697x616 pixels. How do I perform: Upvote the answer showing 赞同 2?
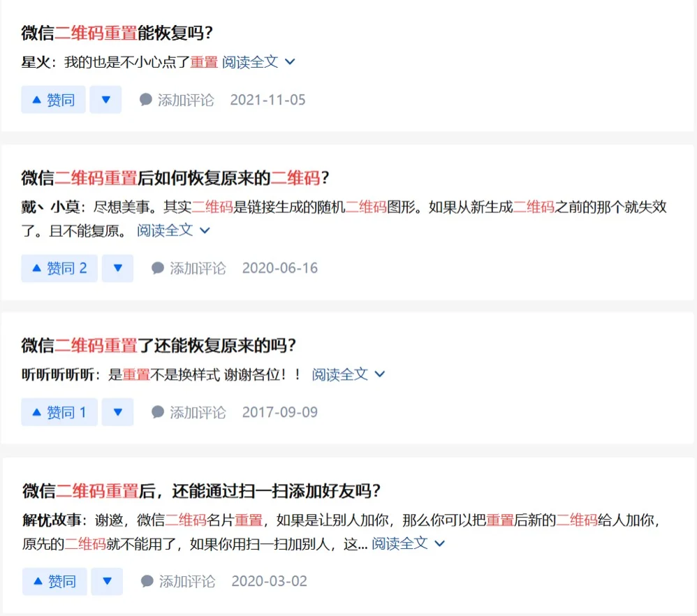coord(59,268)
